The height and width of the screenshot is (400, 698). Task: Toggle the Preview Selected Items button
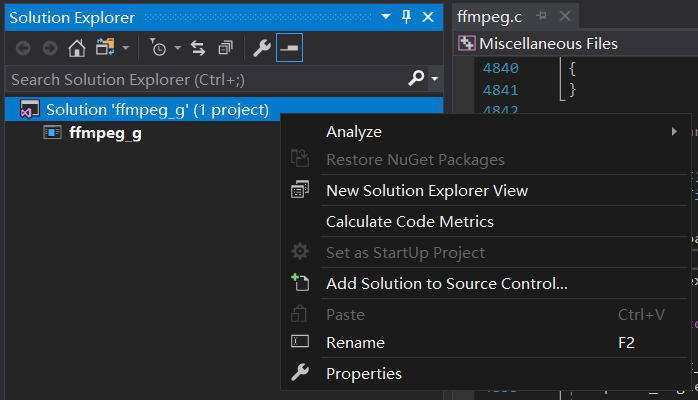(289, 47)
